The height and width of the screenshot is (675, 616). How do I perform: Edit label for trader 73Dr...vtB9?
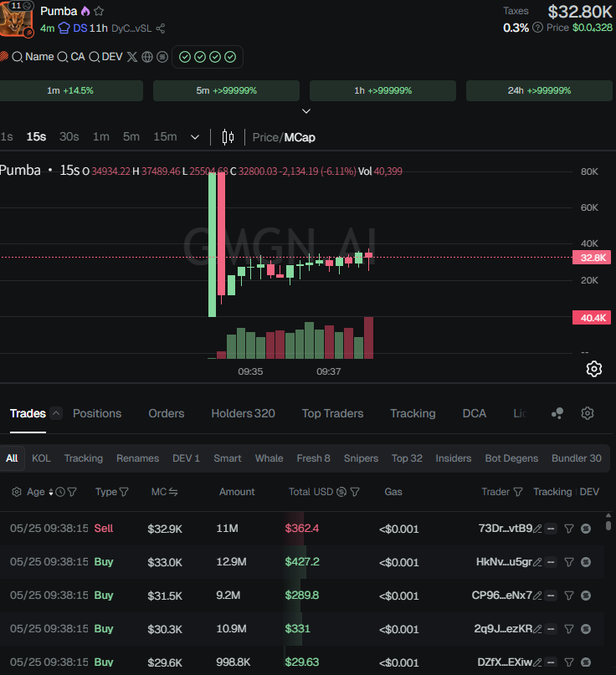click(x=537, y=529)
